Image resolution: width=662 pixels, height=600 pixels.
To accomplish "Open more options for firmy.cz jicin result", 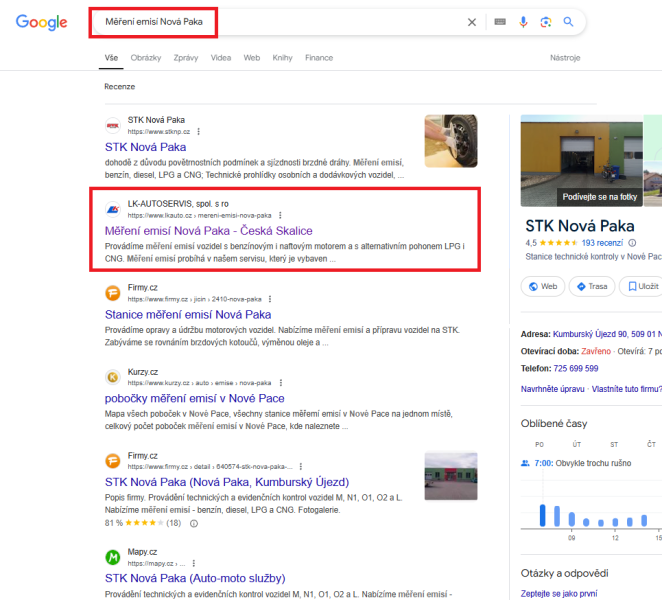I will click(270, 299).
